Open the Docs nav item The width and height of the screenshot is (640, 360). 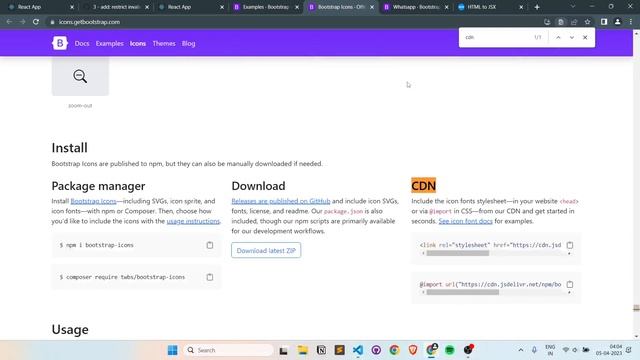tap(82, 43)
